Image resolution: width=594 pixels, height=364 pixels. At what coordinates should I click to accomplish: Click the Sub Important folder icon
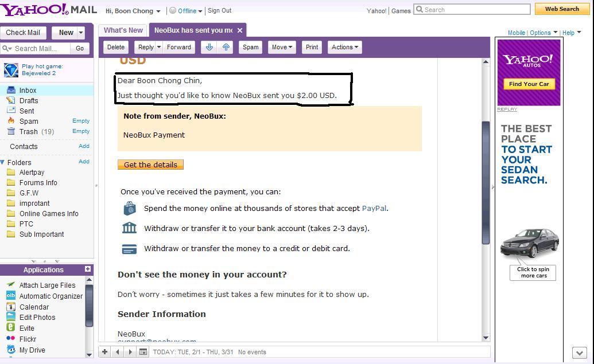[x=11, y=234]
